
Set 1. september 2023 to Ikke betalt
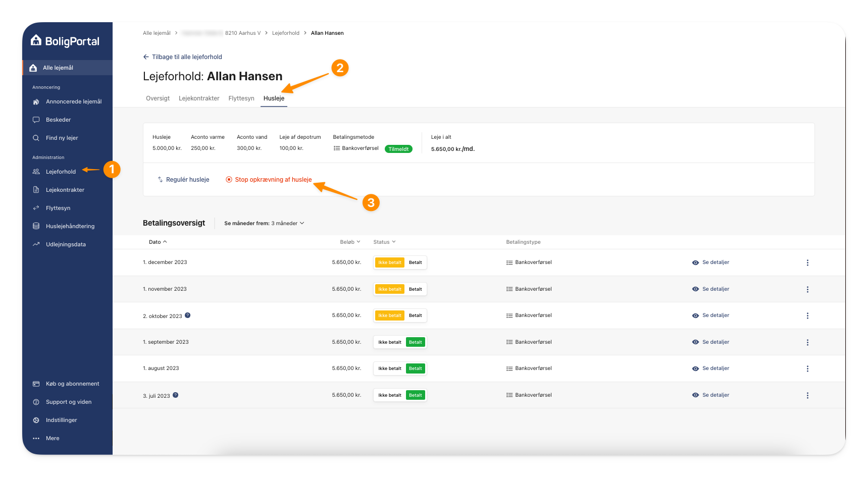coord(389,342)
